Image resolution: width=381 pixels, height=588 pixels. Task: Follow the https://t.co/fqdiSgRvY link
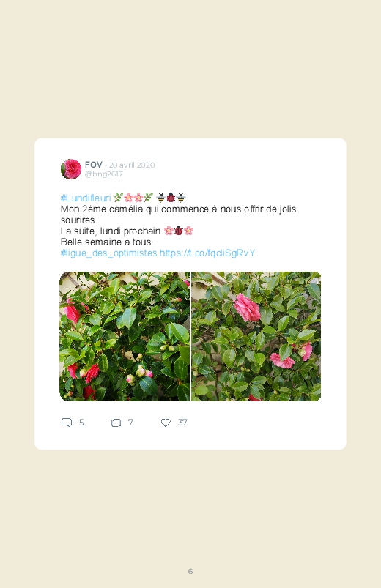click(207, 253)
